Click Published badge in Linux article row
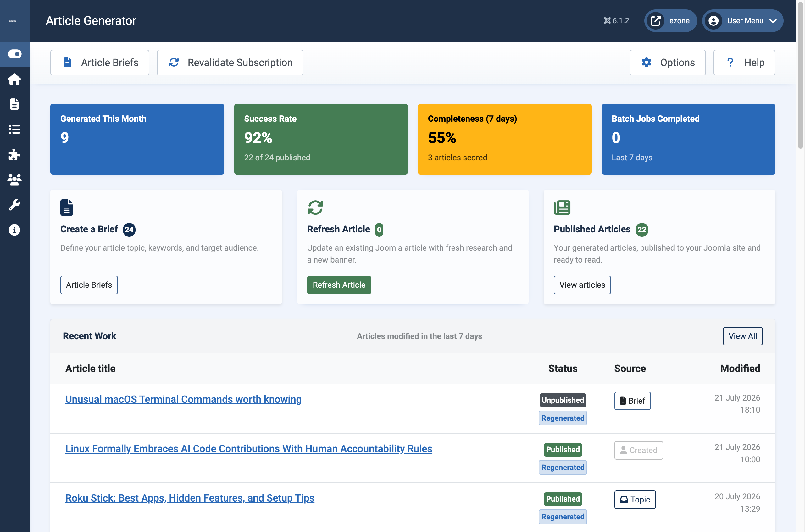 click(563, 450)
